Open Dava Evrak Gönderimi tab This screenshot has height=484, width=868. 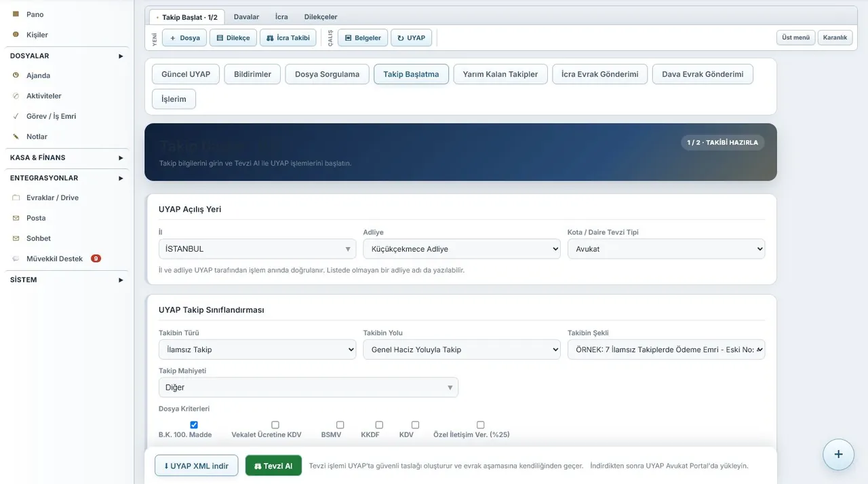(x=703, y=74)
